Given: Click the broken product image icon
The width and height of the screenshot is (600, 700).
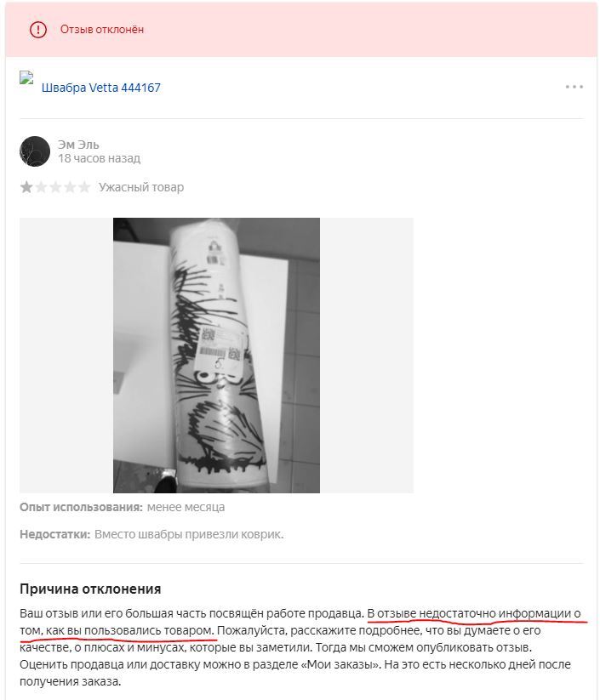Looking at the screenshot, I should point(26,77).
